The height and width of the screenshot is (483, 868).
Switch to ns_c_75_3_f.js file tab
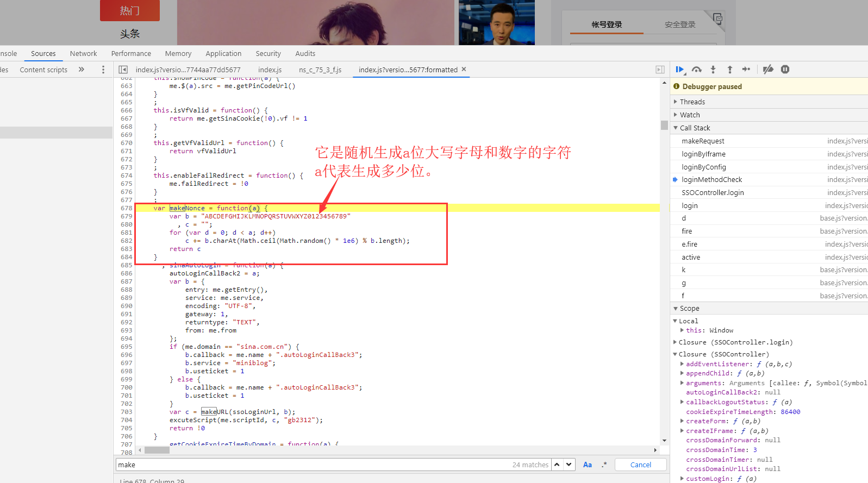(x=320, y=70)
